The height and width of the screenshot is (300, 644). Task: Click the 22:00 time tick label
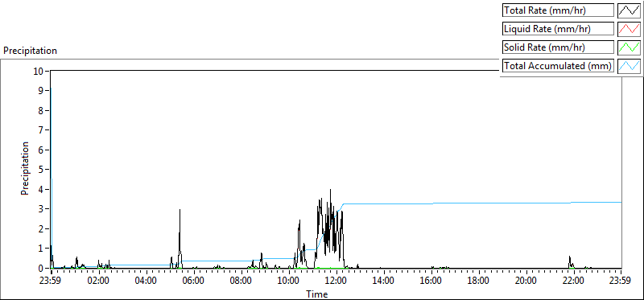tap(574, 282)
